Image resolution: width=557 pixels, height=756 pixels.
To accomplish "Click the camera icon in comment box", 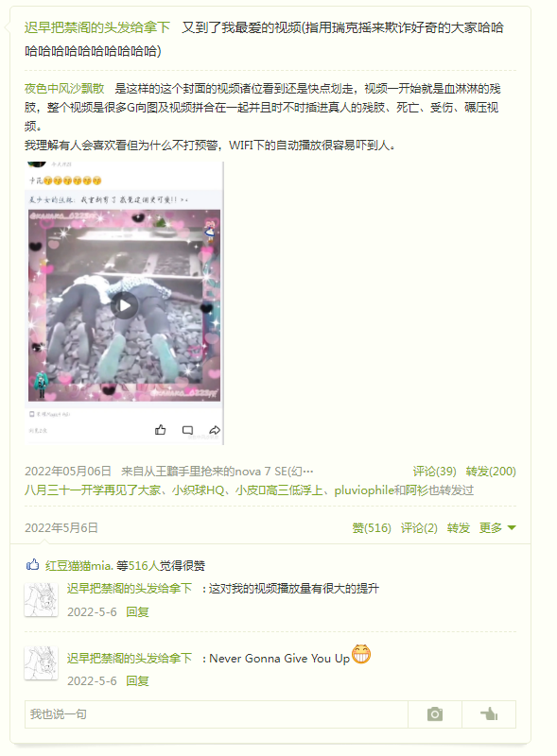I will point(434,714).
